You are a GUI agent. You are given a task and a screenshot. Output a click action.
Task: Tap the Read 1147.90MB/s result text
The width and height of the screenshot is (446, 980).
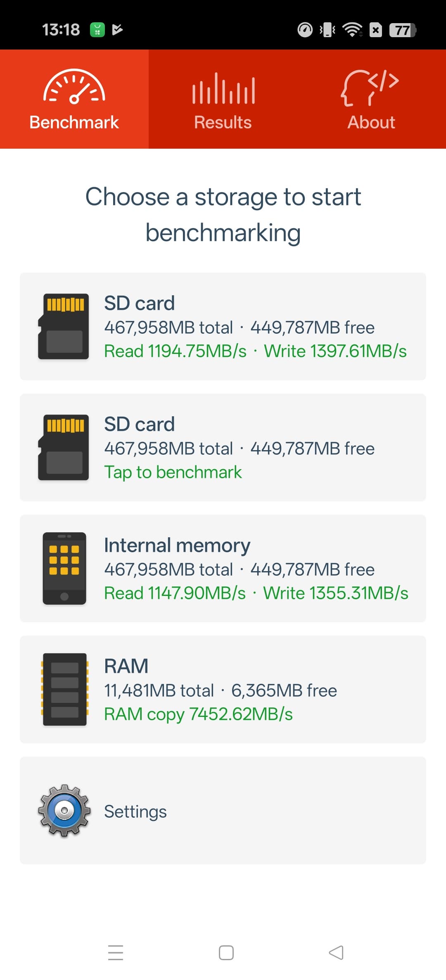[175, 593]
